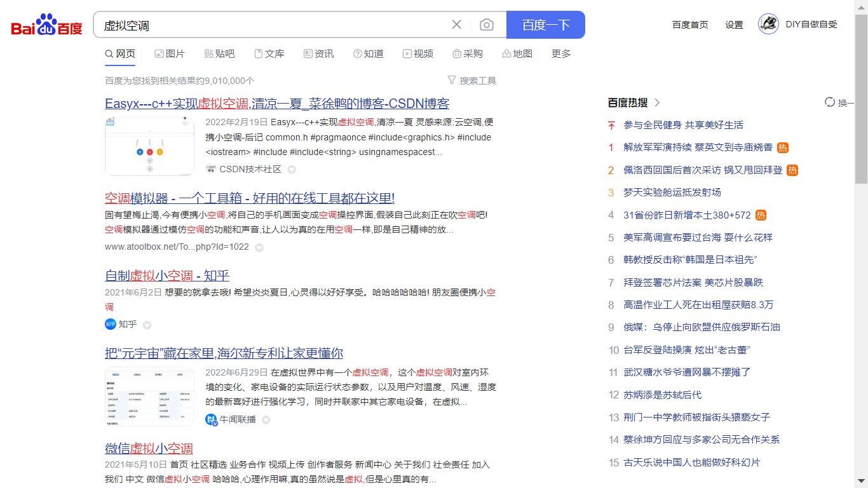Click the refresh icon next to 换一换
This screenshot has width=868, height=488.
pos(830,102)
